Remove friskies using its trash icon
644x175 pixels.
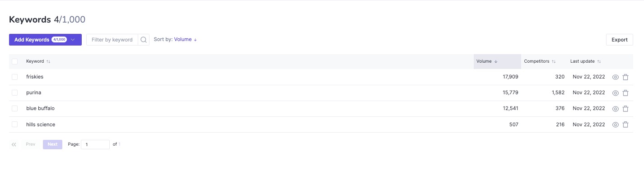click(x=625, y=77)
